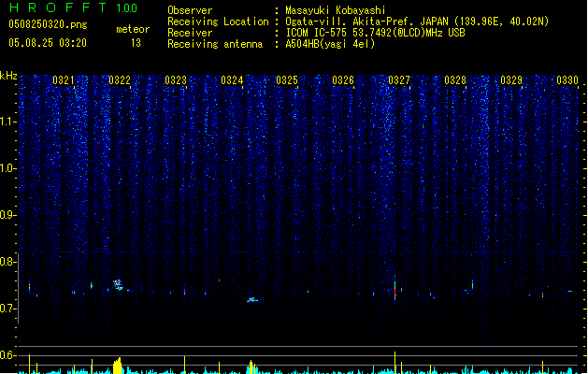Click the 0323 time marker
Screen dimensions: 588x374
(176, 80)
